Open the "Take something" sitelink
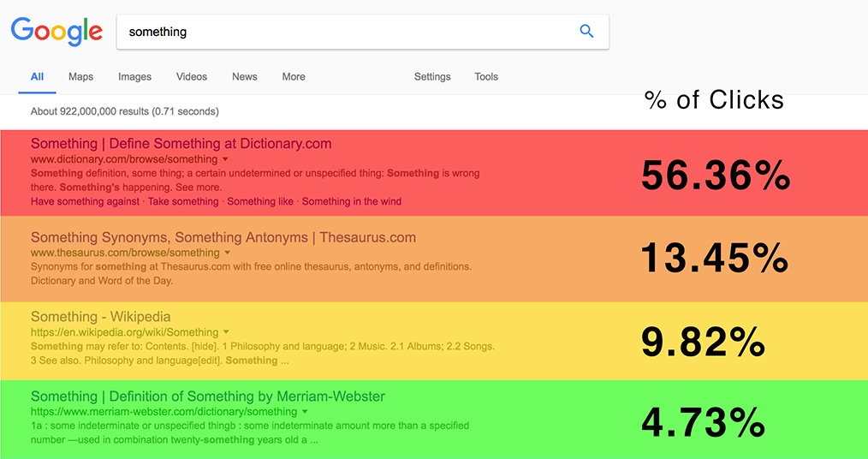This screenshot has width=868, height=459. (183, 201)
